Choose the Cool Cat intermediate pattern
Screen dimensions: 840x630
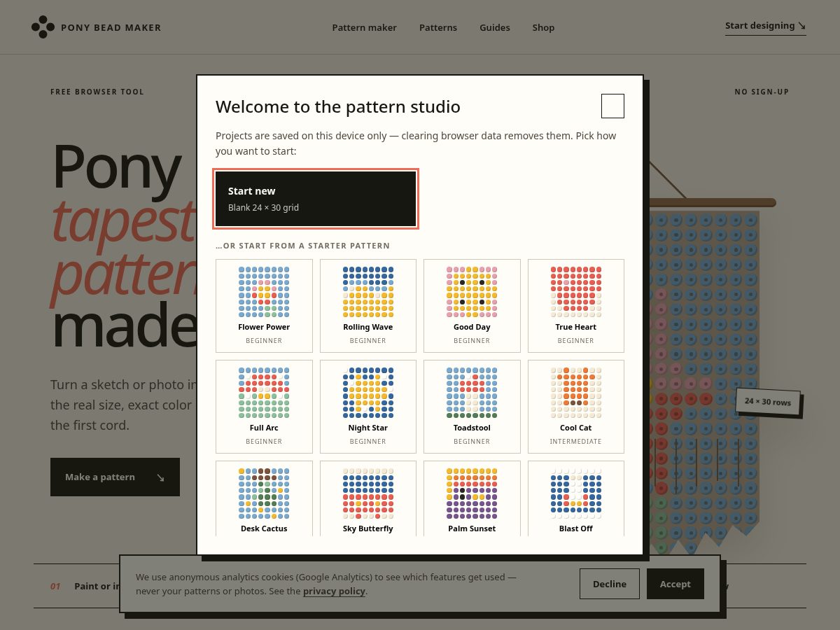pos(576,407)
